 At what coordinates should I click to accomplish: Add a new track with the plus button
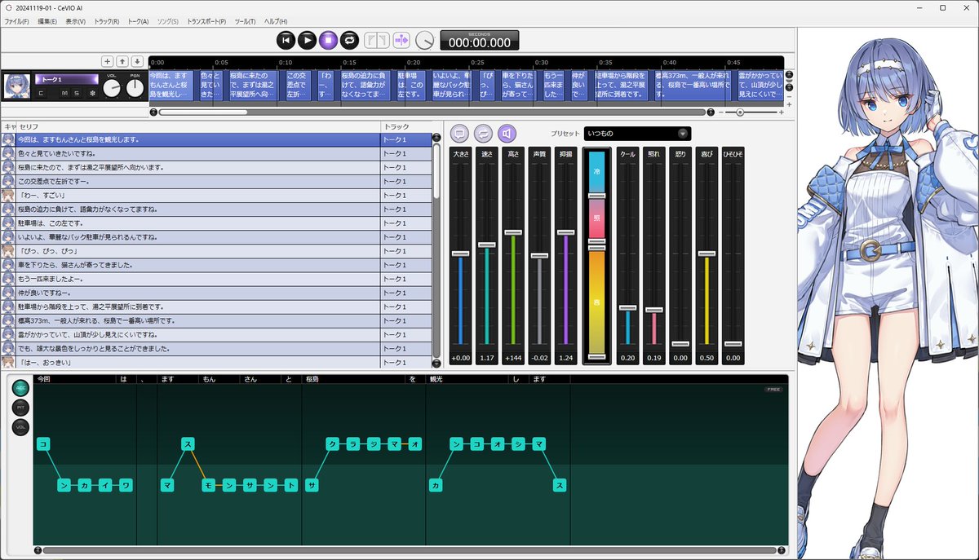(x=107, y=61)
